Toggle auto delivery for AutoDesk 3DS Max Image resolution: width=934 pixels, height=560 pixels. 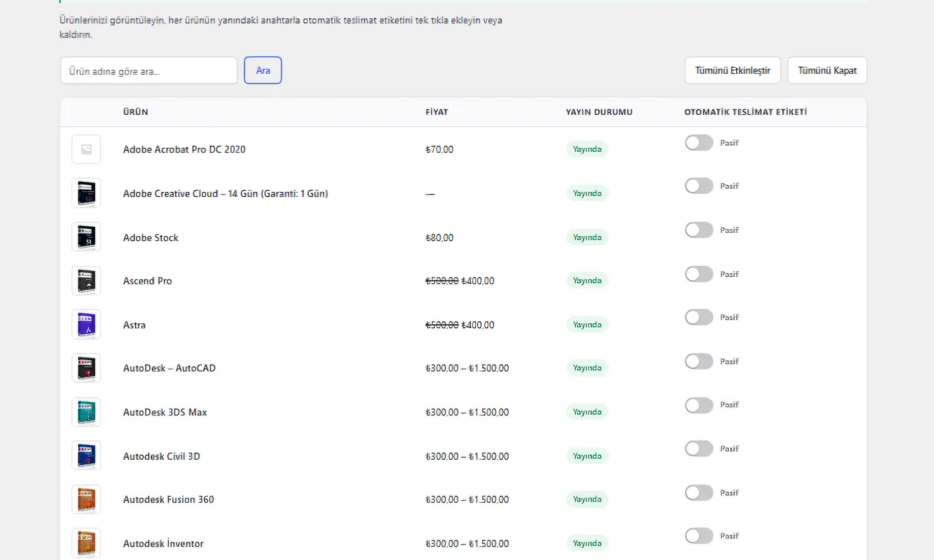tap(699, 405)
